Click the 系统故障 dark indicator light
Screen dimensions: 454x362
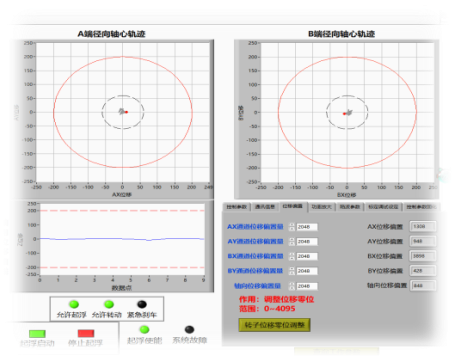point(189,329)
